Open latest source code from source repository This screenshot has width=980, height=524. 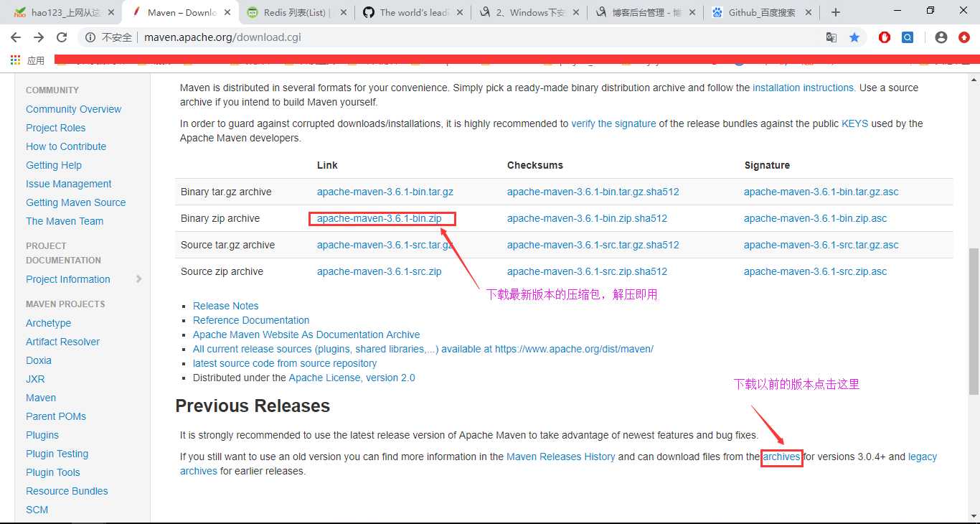click(x=285, y=363)
